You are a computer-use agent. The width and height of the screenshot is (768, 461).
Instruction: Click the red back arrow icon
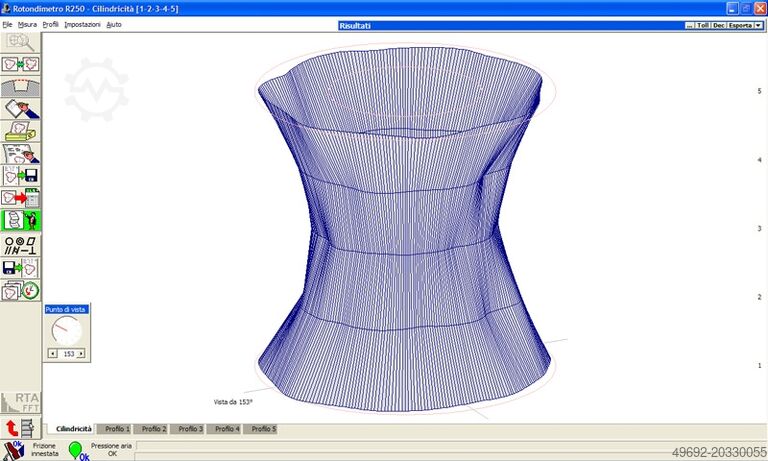[12, 428]
